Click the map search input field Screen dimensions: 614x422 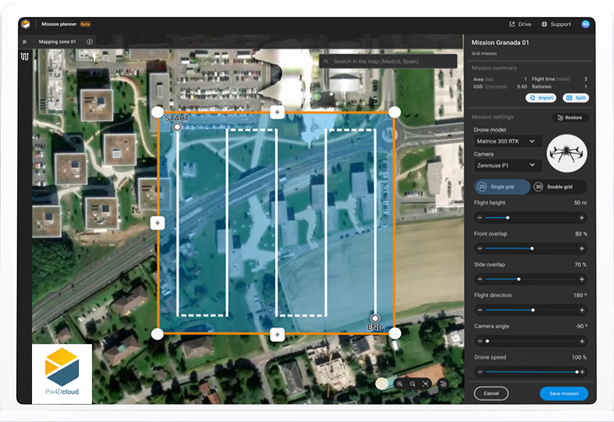388,61
